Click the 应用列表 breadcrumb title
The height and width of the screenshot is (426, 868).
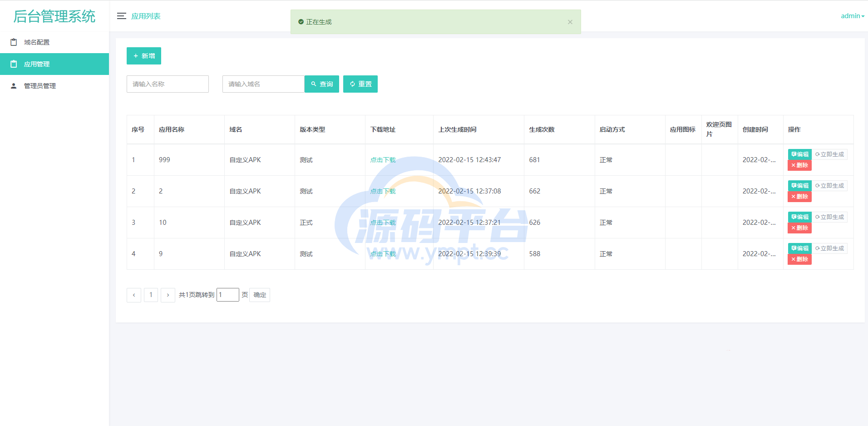tap(146, 16)
